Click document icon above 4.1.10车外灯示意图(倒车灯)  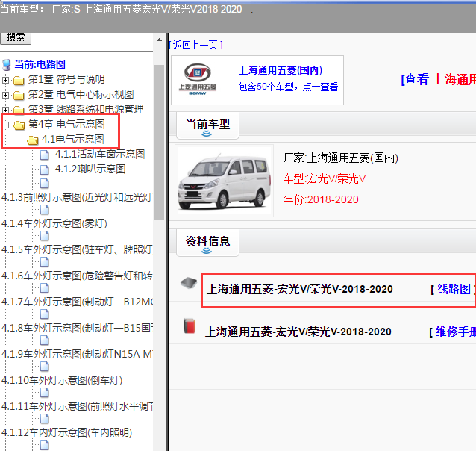click(45, 366)
